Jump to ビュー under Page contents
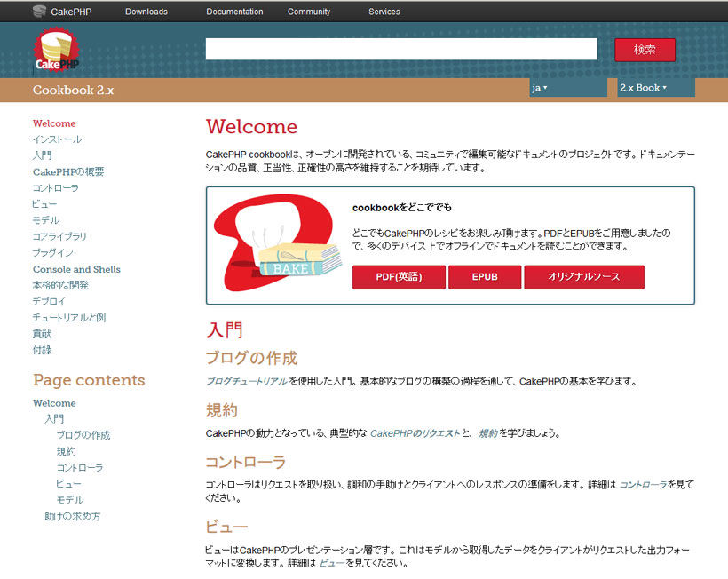The image size is (728, 579). pos(68,484)
